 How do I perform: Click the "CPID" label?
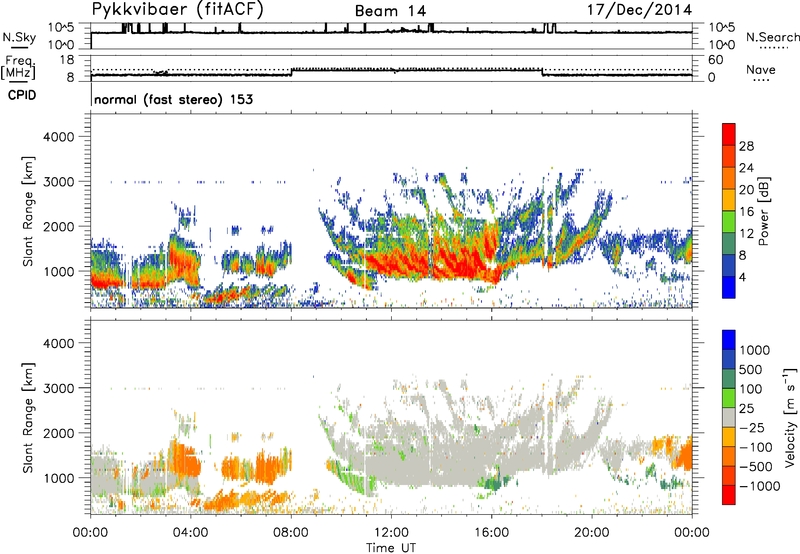coord(22,95)
